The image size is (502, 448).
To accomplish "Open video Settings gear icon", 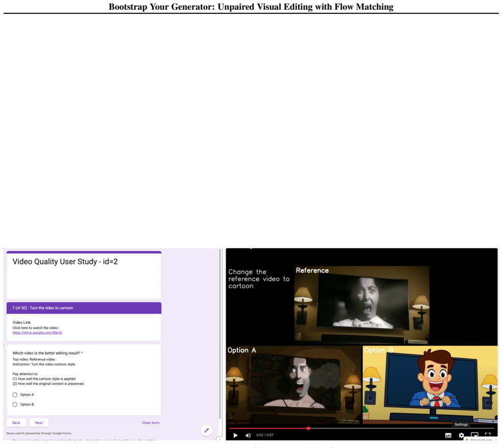I will click(x=461, y=435).
